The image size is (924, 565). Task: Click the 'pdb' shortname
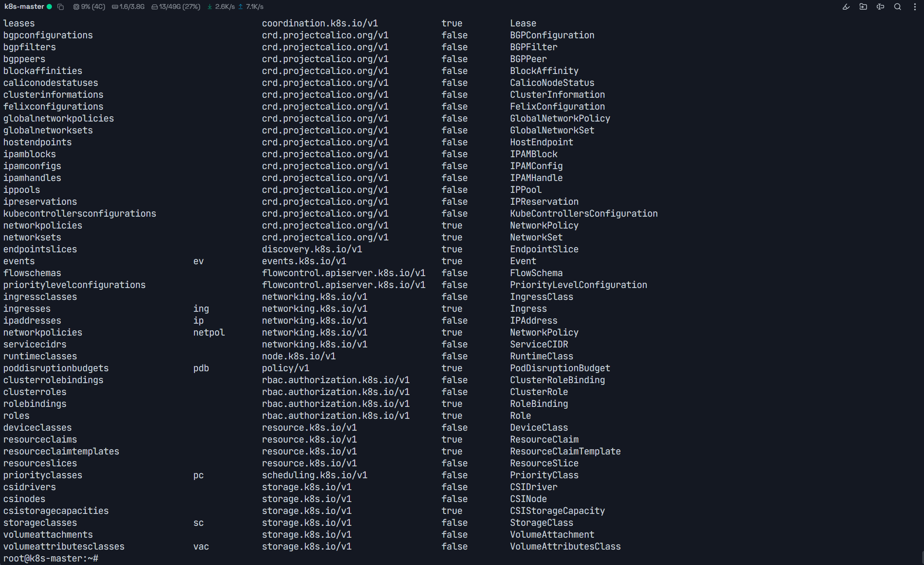201,368
